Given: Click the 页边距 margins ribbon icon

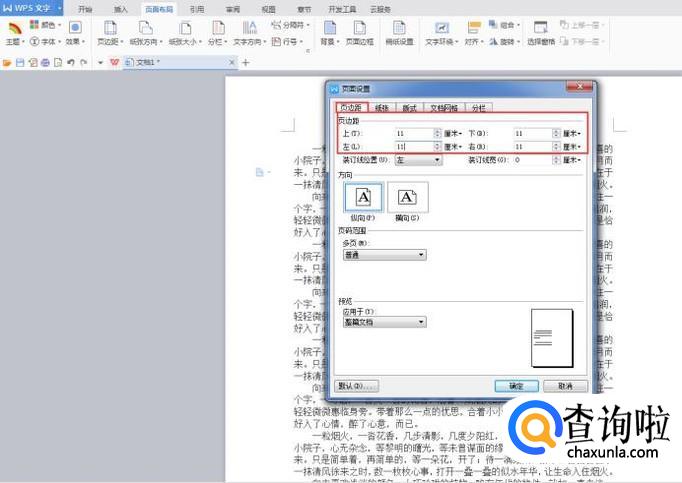Looking at the screenshot, I should [110, 28].
